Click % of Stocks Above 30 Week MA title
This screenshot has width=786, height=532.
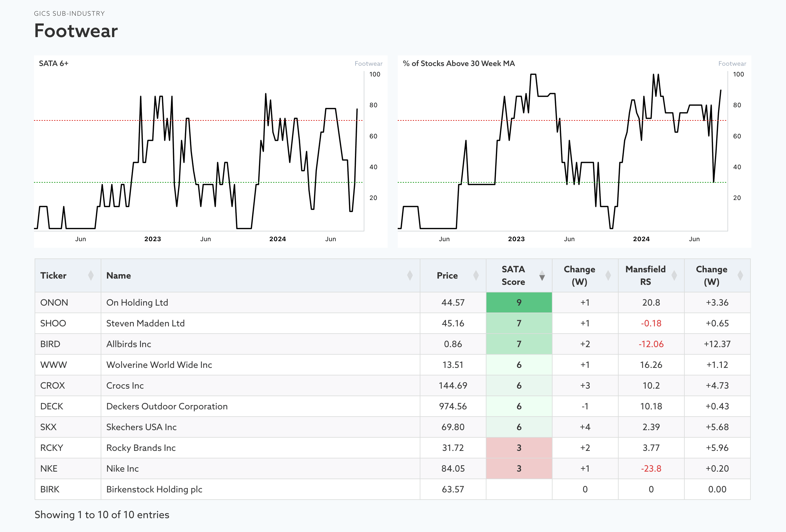pyautogui.click(x=459, y=64)
